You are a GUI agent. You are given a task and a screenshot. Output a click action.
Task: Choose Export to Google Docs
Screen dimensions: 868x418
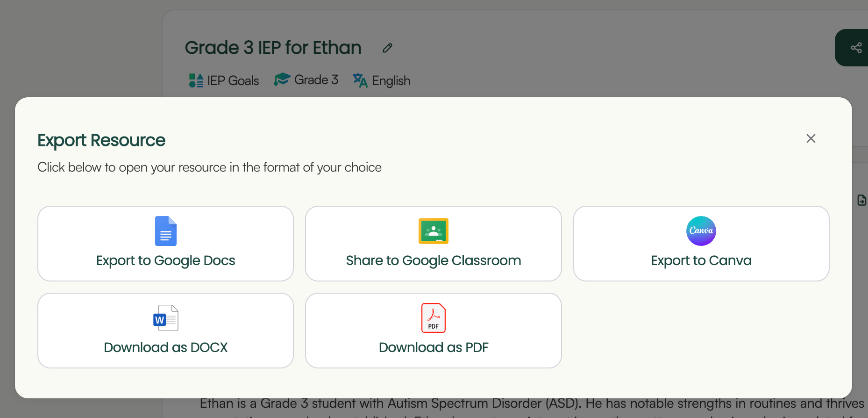(x=166, y=260)
